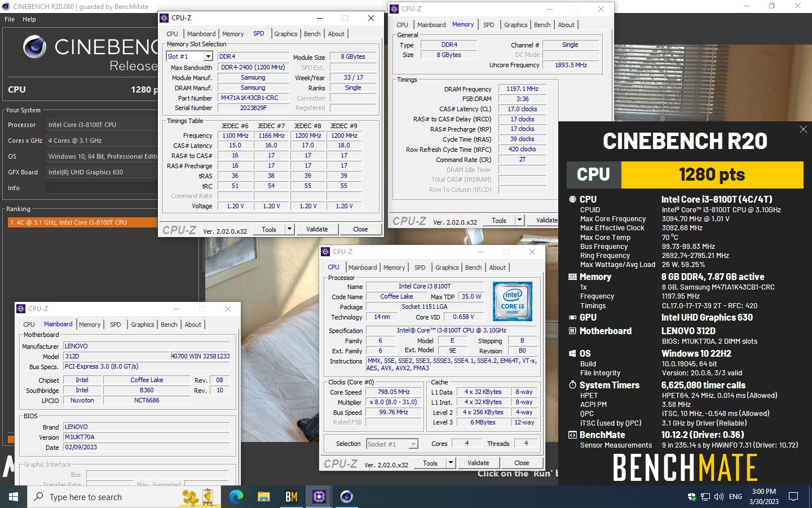Select SPD tab in Mainboard window
Image resolution: width=812 pixels, height=508 pixels.
click(116, 325)
